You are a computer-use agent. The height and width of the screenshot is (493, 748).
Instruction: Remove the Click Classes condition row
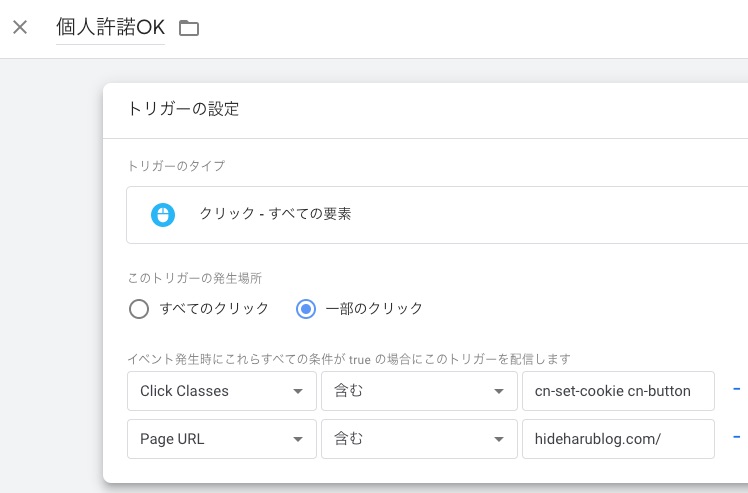click(738, 390)
